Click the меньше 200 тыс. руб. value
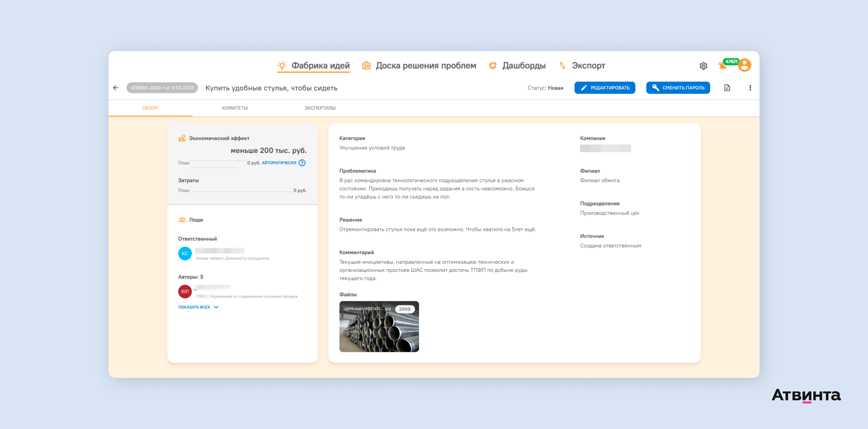Image resolution: width=868 pixels, height=429 pixels. tap(269, 151)
